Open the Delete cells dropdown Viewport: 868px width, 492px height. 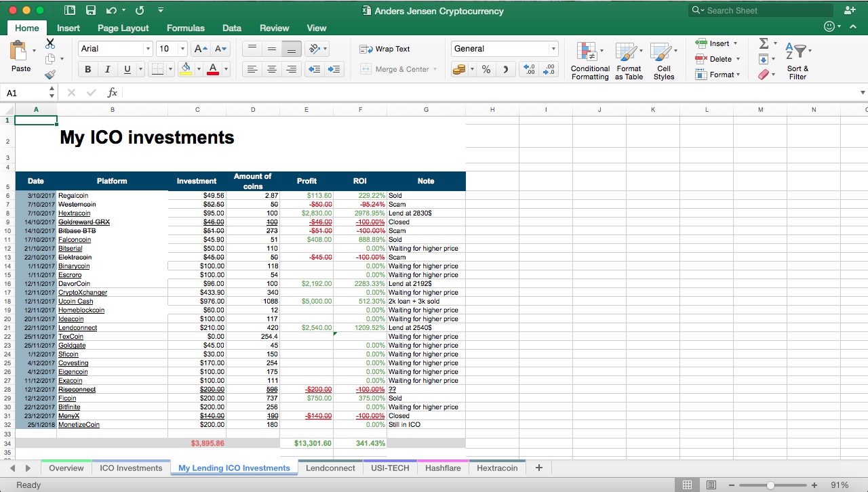tap(737, 59)
